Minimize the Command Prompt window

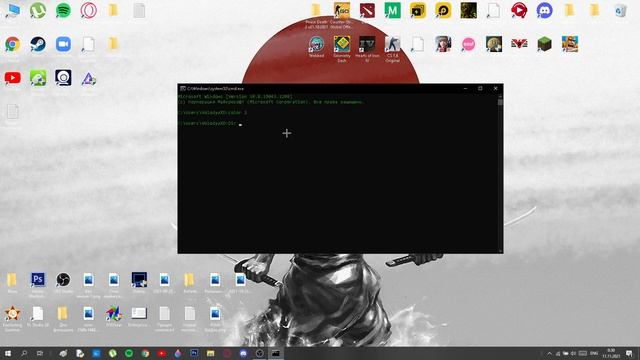click(465, 88)
